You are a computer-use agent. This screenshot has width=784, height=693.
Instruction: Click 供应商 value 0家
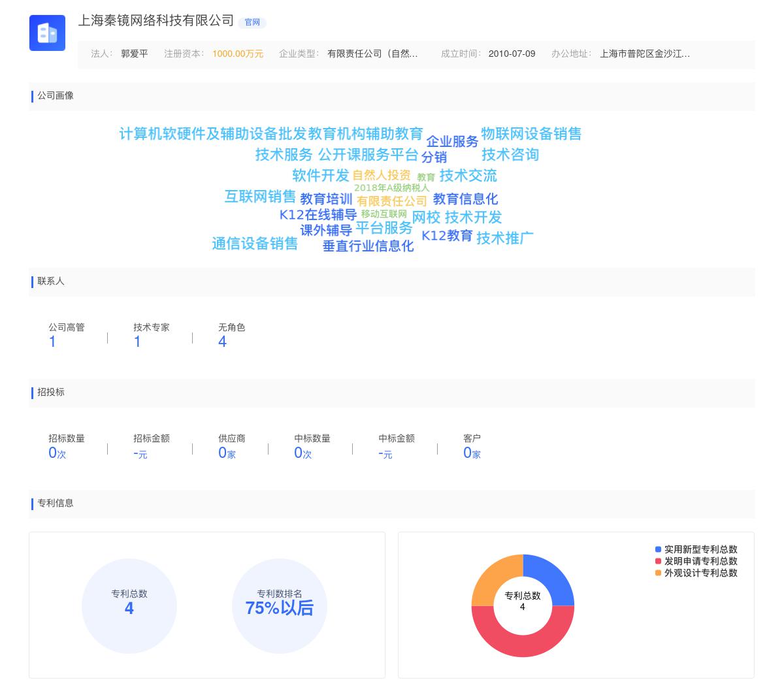(x=227, y=453)
